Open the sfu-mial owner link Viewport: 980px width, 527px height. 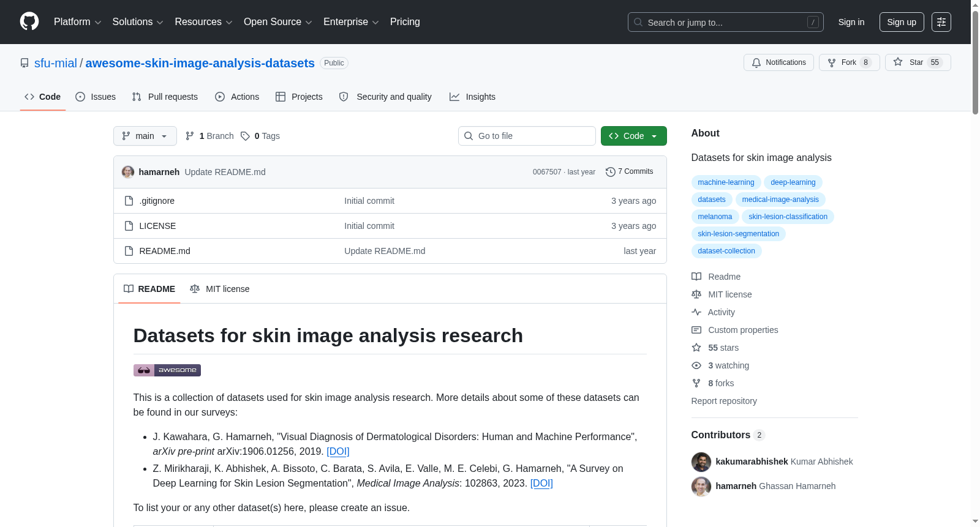click(x=56, y=63)
